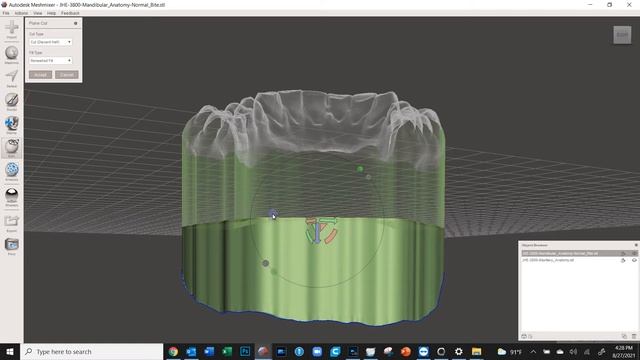Screen dimensions: 640x360
Task: Open File Explorer from the taskbar
Action: (x=476, y=351)
